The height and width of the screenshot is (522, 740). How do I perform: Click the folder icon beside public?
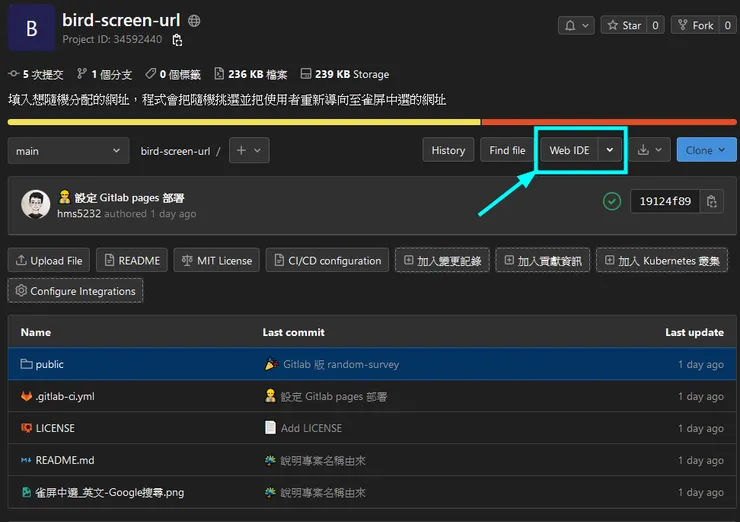[26, 364]
